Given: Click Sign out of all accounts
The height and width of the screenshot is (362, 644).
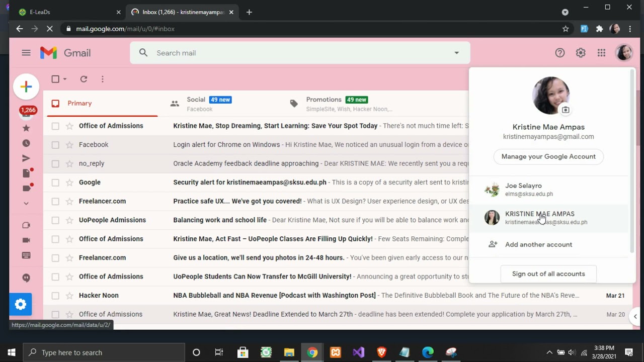Looking at the screenshot, I should 548,274.
